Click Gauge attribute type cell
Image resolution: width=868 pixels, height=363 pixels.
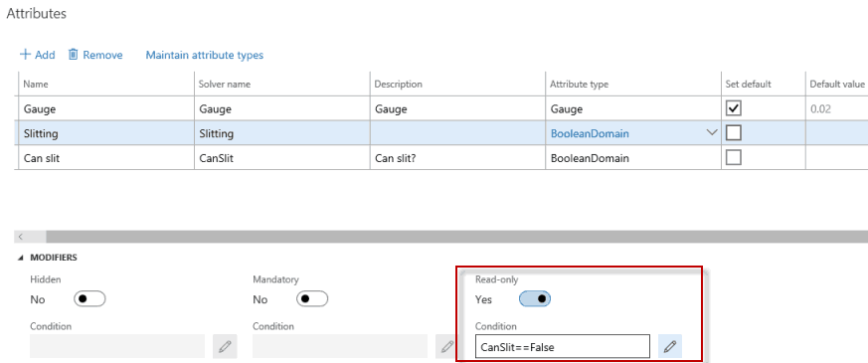click(x=632, y=109)
